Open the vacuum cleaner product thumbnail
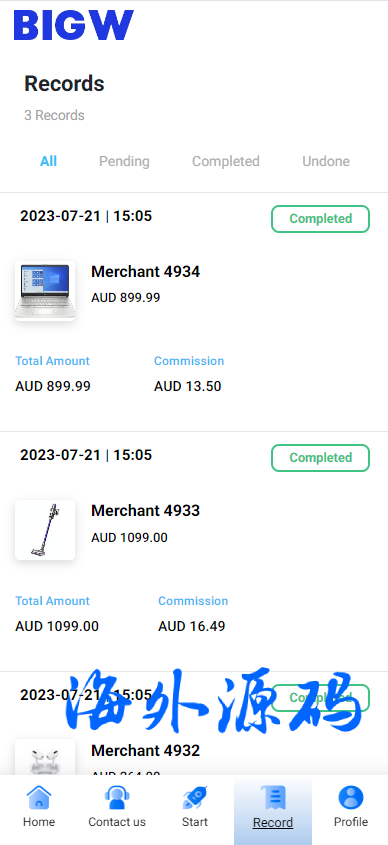The image size is (388, 845). tap(45, 530)
